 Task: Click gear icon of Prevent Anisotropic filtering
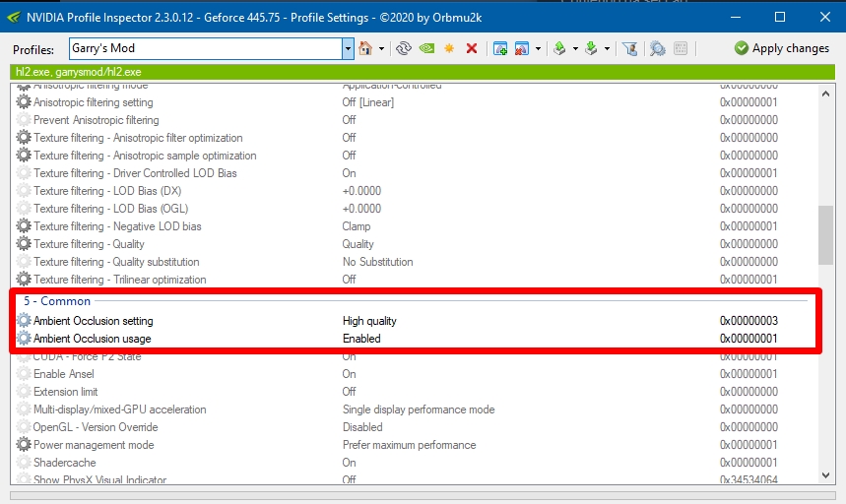point(24,120)
